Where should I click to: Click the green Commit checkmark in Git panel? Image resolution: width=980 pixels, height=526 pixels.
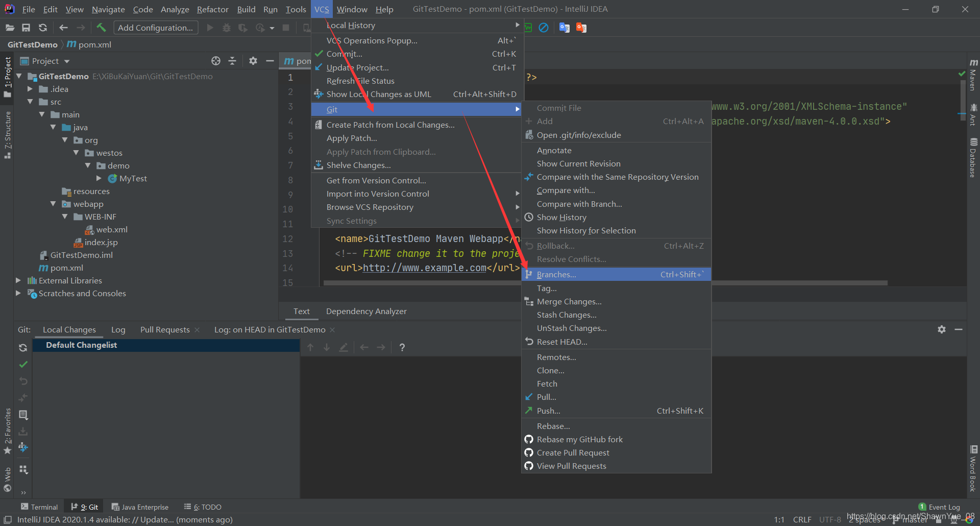point(23,365)
